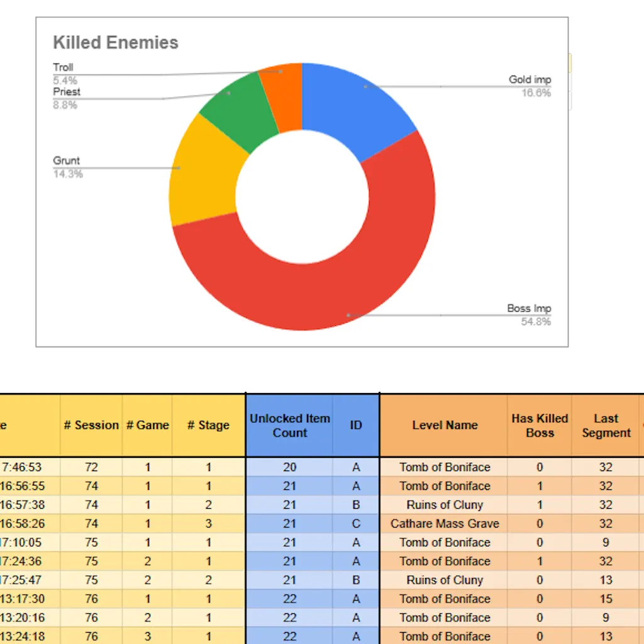Select the Killed Enemies chart title
The height and width of the screenshot is (644, 644).
[116, 43]
